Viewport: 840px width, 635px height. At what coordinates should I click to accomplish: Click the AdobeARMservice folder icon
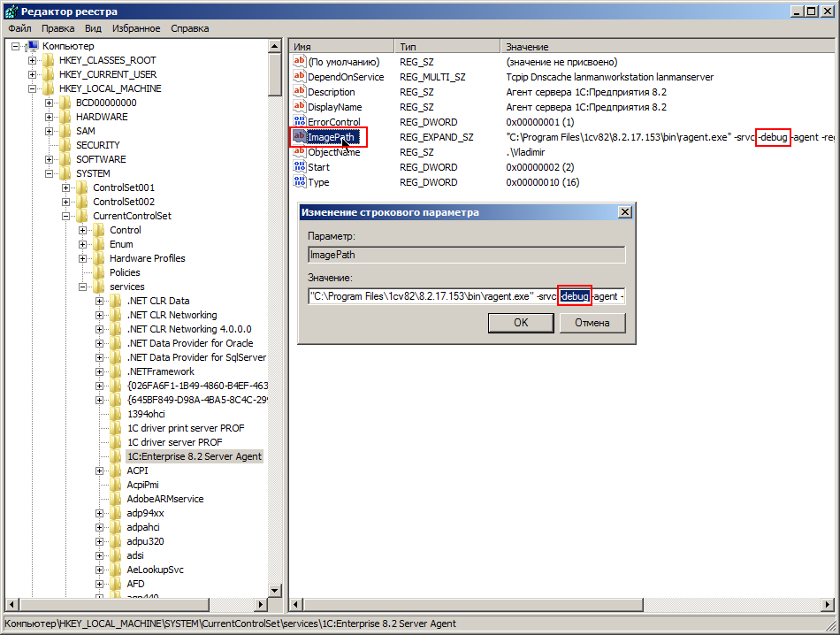click(x=116, y=499)
